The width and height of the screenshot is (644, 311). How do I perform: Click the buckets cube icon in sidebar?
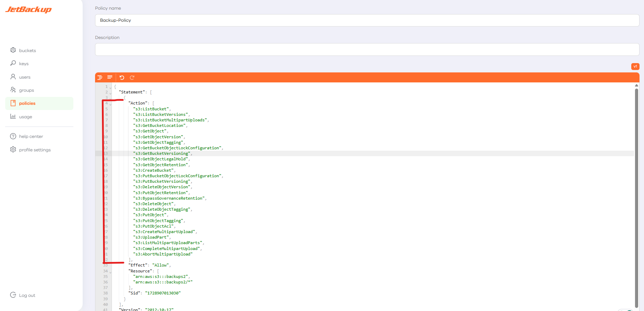click(13, 50)
